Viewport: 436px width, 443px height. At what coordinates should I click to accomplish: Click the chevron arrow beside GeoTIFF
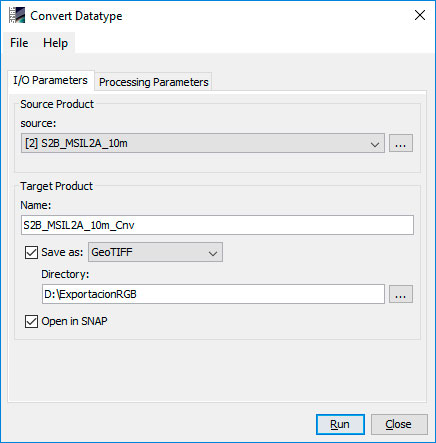coord(213,253)
